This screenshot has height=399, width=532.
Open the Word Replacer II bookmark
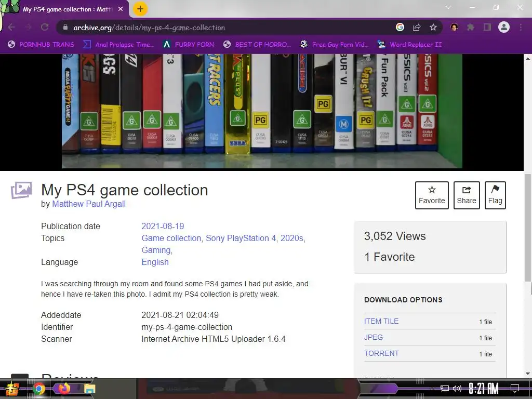pyautogui.click(x=409, y=45)
